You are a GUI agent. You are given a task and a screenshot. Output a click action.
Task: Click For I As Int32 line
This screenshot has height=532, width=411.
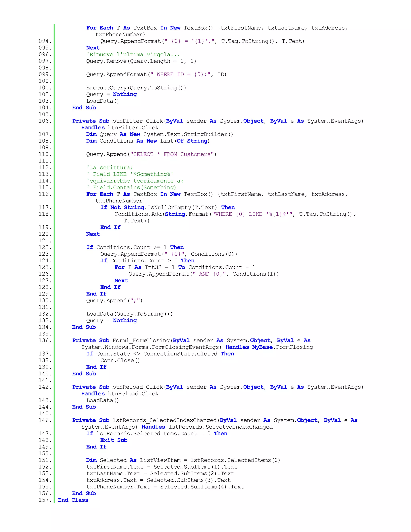pyautogui.click(x=185, y=267)
